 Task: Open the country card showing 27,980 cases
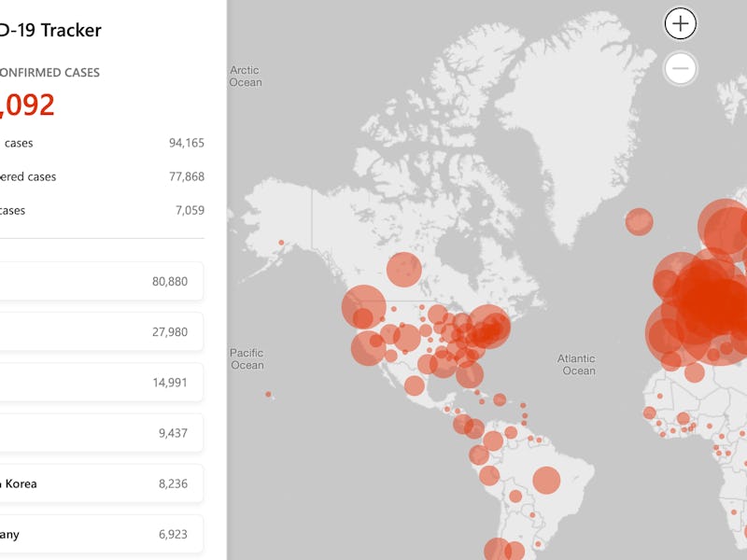tap(101, 331)
